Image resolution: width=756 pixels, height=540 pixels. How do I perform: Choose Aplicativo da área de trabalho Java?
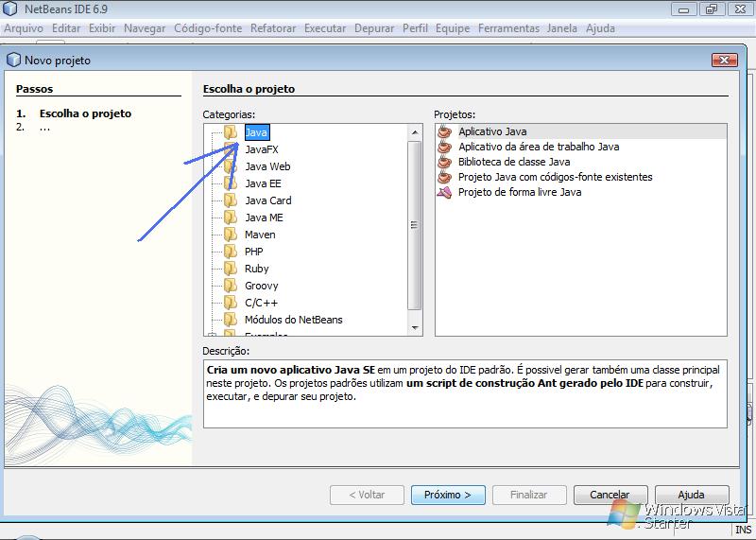539,147
